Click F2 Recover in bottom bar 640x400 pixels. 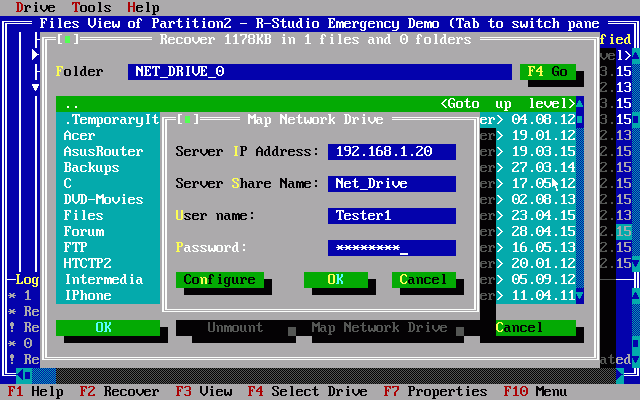click(119, 391)
